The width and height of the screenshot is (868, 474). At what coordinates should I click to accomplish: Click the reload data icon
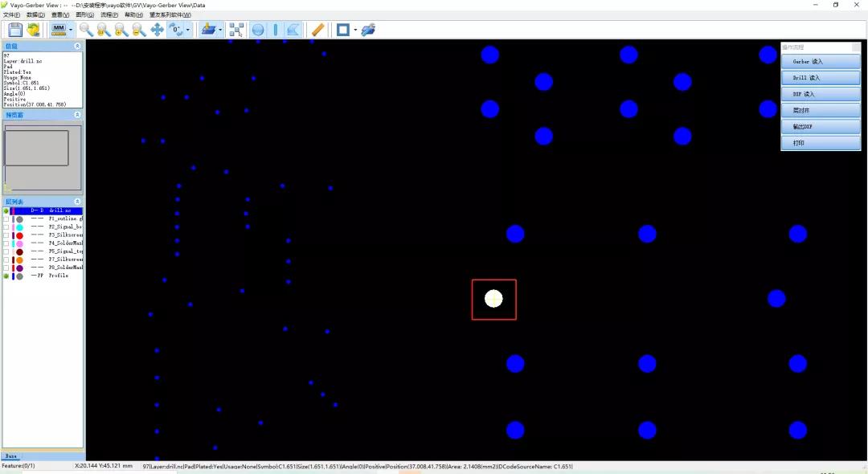click(33, 29)
